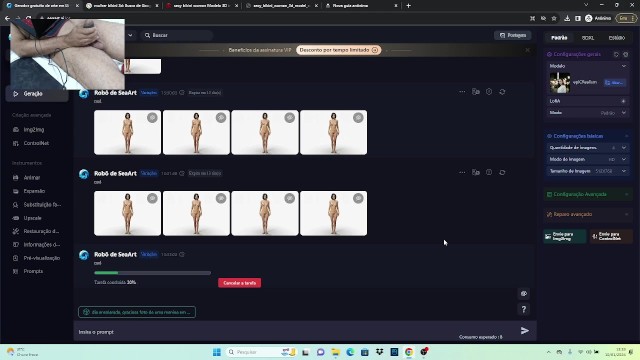Expand Configuração Avançada section
Image resolution: width=640 pixels, height=360 pixels.
(588, 194)
